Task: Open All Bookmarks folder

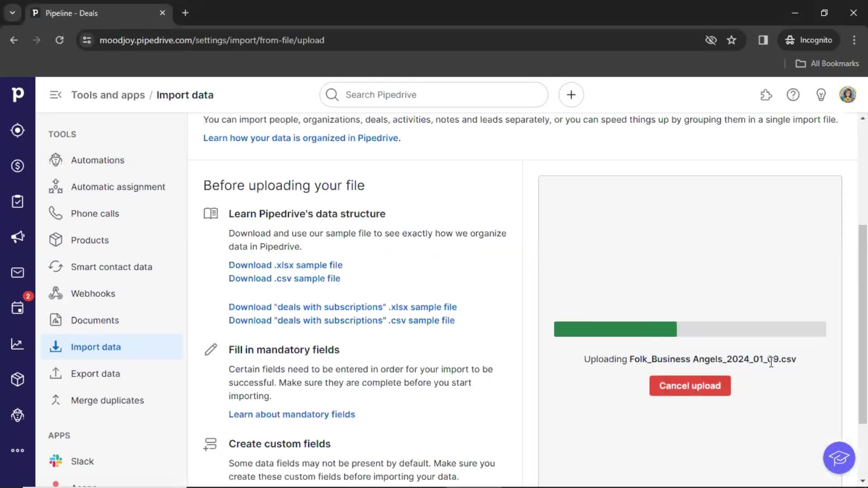Action: pyautogui.click(x=827, y=64)
